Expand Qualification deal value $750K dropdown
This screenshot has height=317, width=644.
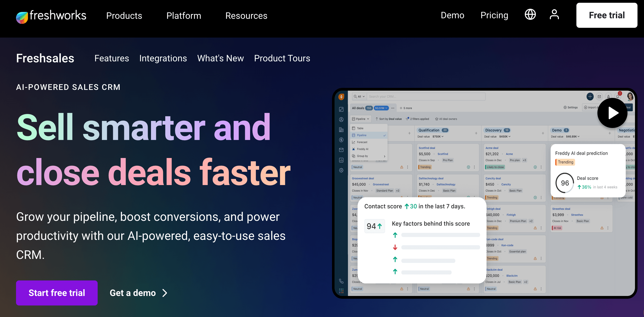coord(438,137)
